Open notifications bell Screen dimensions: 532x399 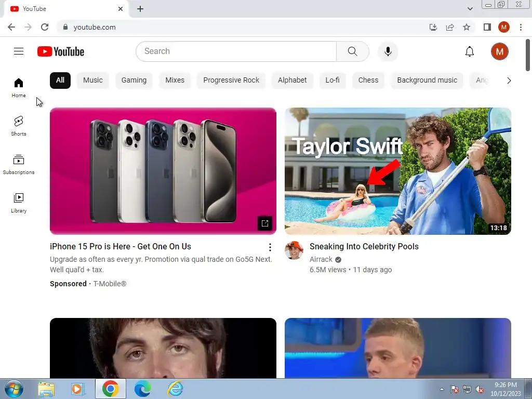tap(470, 51)
